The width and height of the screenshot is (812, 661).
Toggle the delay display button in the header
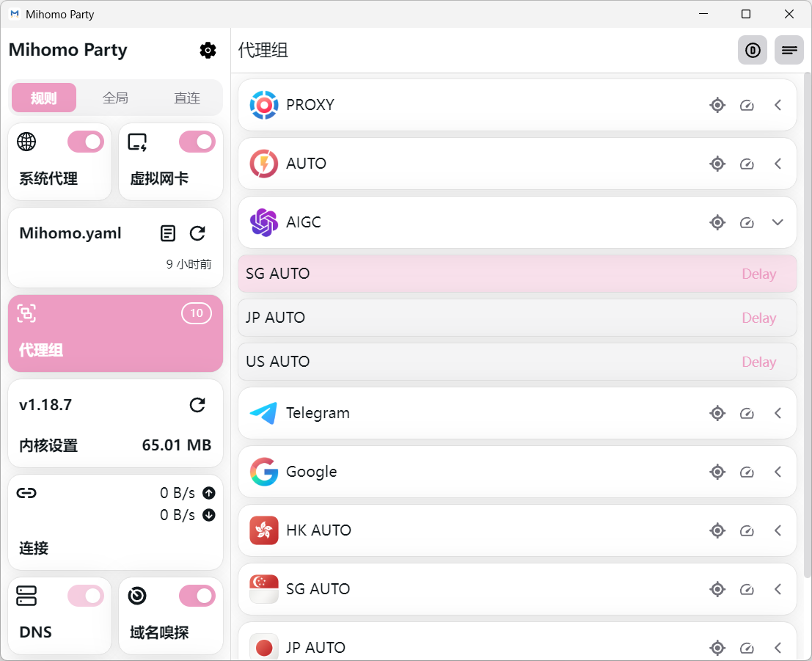click(x=752, y=50)
